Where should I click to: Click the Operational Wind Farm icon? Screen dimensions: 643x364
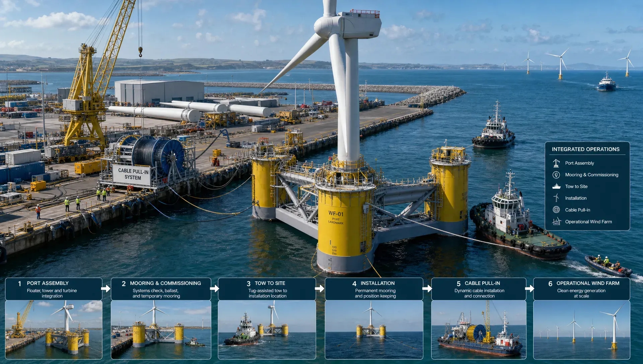[556, 221]
